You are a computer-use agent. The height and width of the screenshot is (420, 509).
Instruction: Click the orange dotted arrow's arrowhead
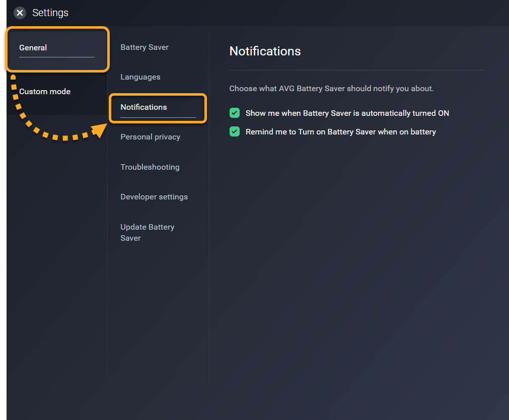click(x=101, y=130)
